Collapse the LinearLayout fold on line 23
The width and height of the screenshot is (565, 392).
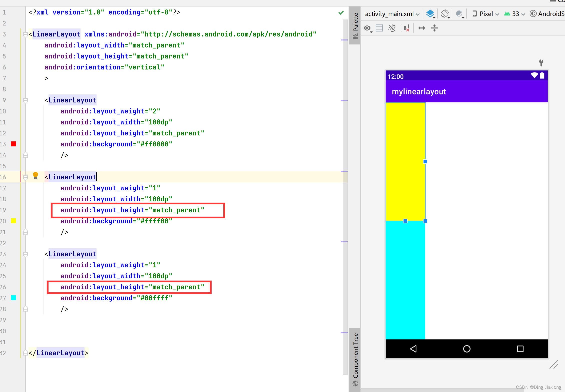coord(25,254)
